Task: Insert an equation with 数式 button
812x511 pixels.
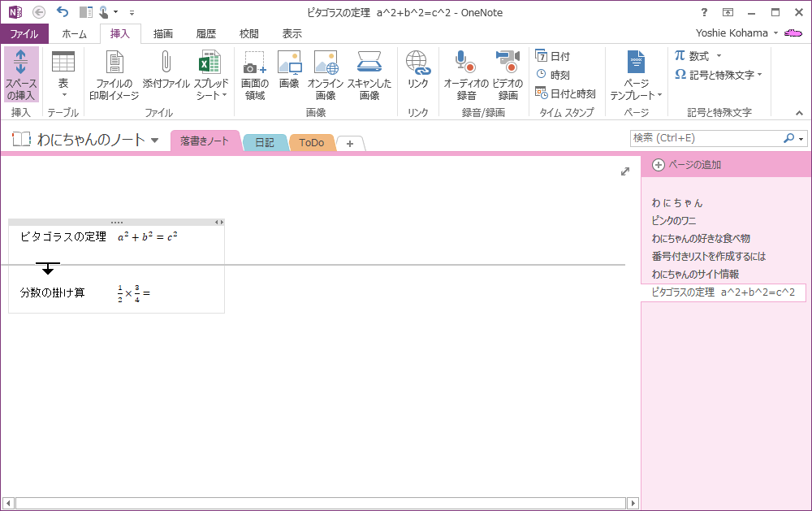Action: click(692, 55)
